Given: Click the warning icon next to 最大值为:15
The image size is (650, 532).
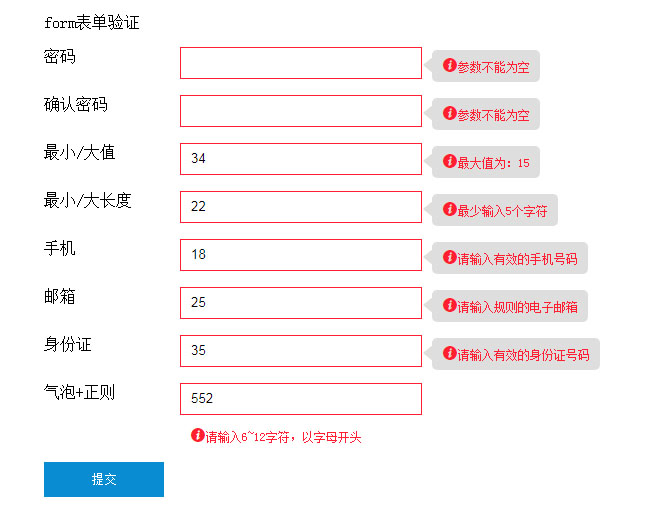Looking at the screenshot, I should (450, 161).
